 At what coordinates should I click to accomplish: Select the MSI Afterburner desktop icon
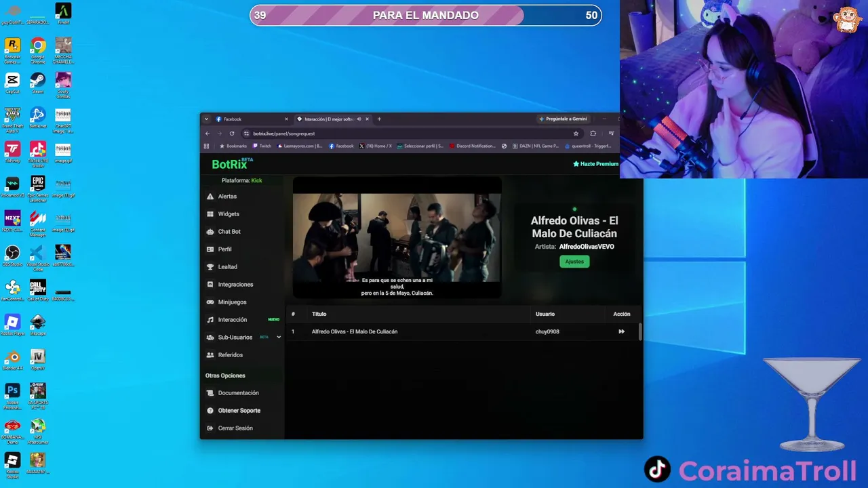coord(38,431)
